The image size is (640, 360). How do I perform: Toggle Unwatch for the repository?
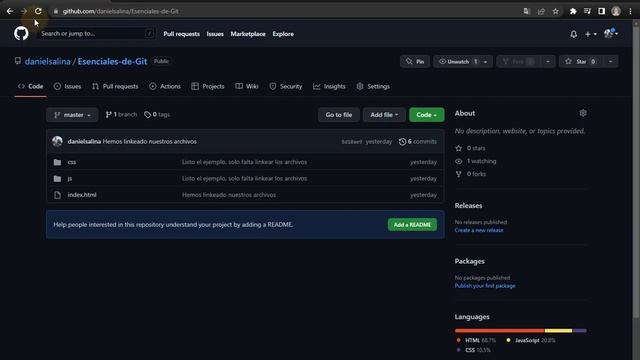pos(458,62)
